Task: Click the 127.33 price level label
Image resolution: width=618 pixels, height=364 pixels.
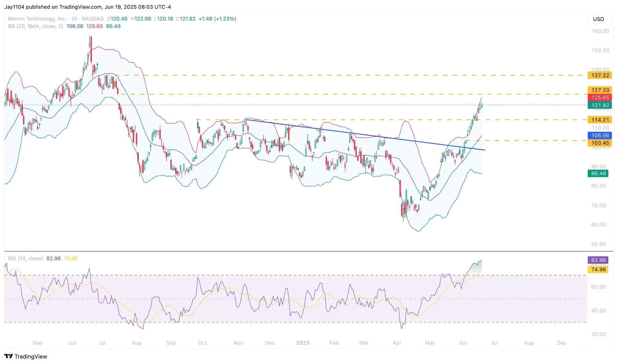Action: pos(600,90)
